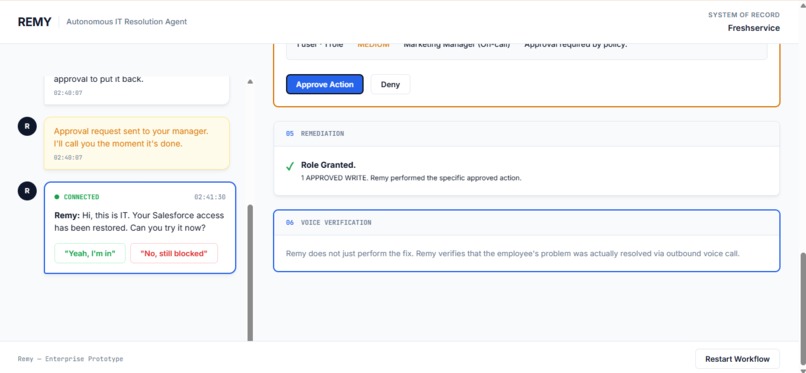Click the green CONNECTED status dot
This screenshot has width=806, height=373.
[57, 197]
